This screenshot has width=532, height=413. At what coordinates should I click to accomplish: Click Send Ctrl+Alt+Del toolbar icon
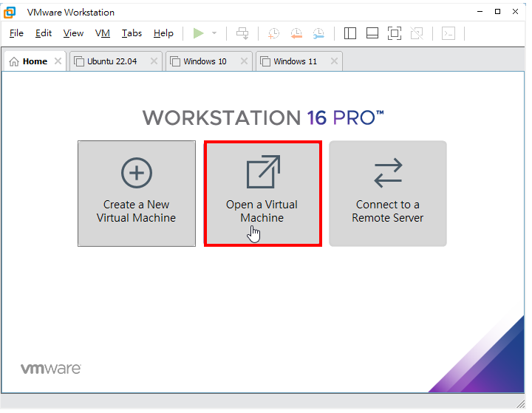[242, 33]
